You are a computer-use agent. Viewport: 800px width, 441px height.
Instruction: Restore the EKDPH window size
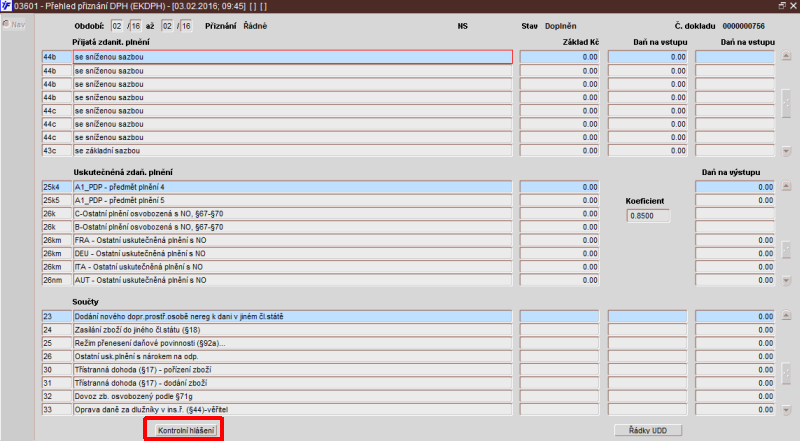point(782,6)
